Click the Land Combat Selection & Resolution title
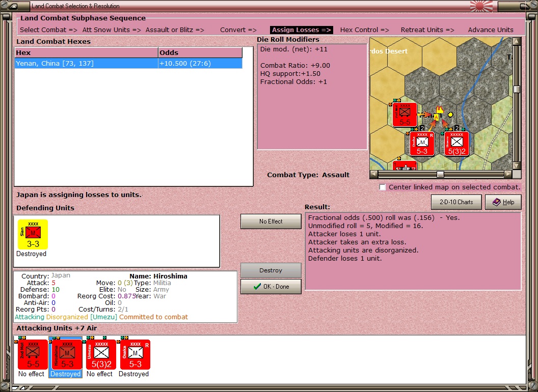Image resolution: width=538 pixels, height=392 pixels. tap(75, 6)
